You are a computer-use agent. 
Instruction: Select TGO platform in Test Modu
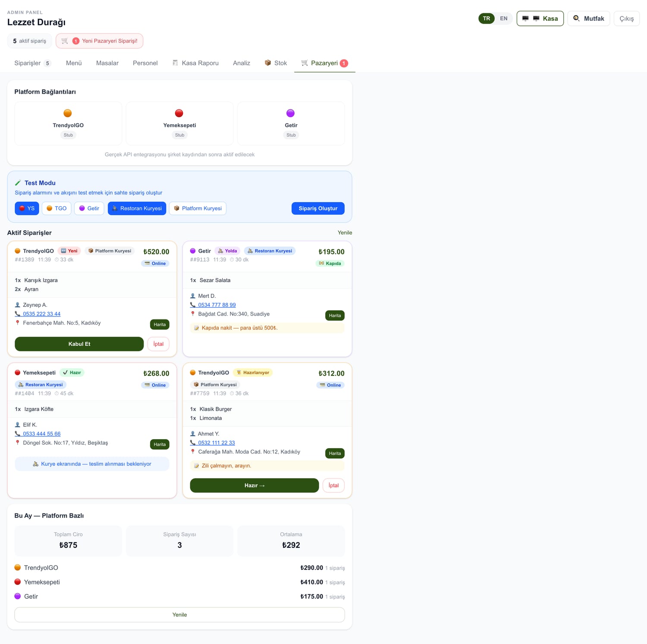tap(57, 208)
